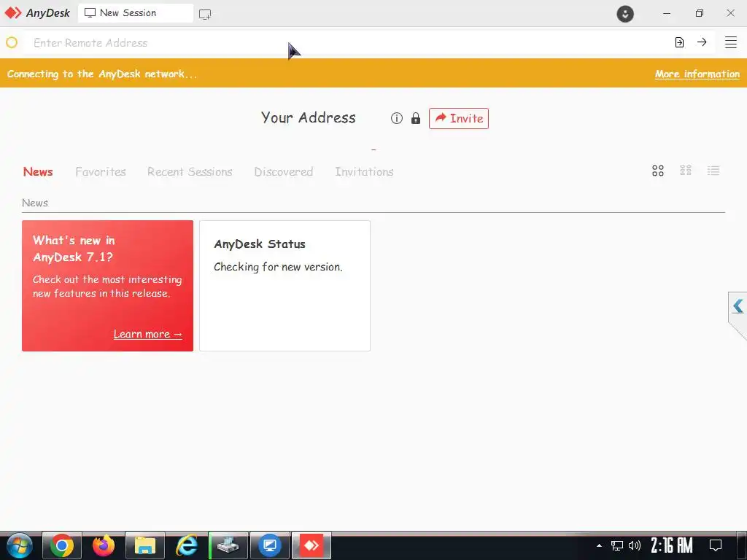
Task: Launch Chrome from the taskbar
Action: tap(62, 545)
